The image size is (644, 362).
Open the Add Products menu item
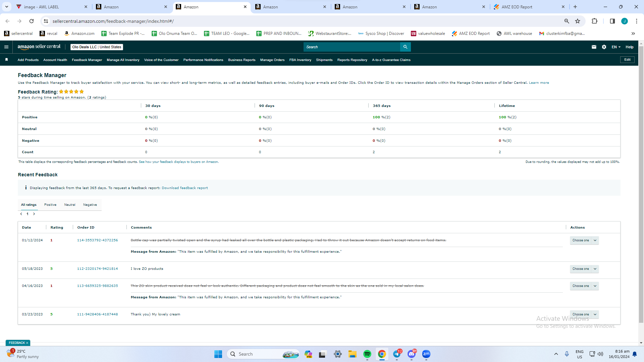(28, 60)
